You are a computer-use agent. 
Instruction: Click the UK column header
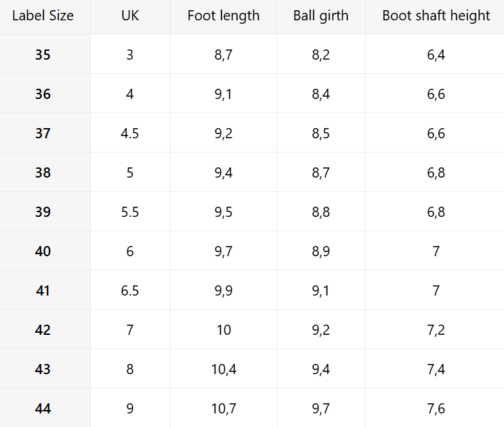click(x=129, y=16)
